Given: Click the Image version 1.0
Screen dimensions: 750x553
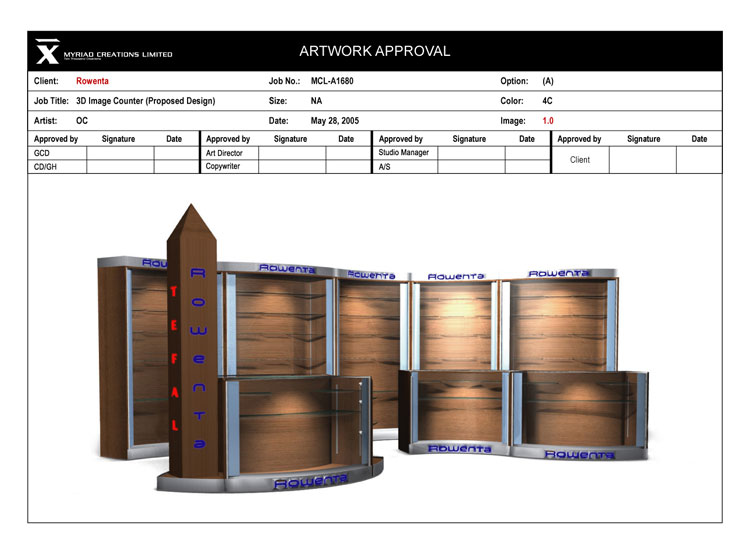Looking at the screenshot, I should pos(548,121).
